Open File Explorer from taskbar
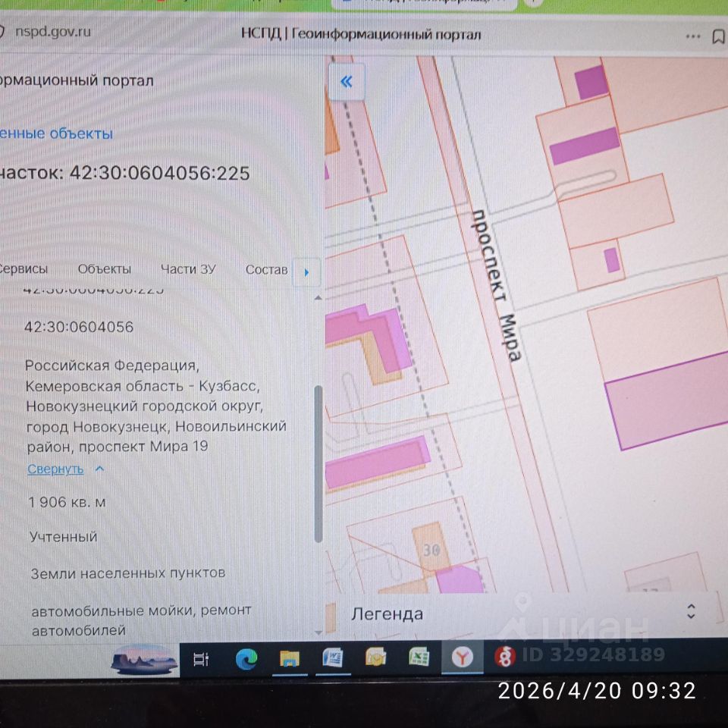 tap(290, 658)
